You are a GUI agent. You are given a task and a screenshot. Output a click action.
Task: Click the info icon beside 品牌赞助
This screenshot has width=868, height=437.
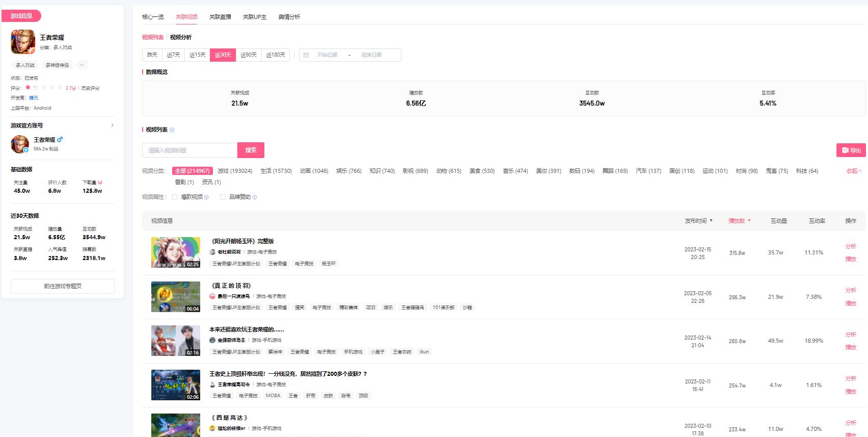(255, 197)
